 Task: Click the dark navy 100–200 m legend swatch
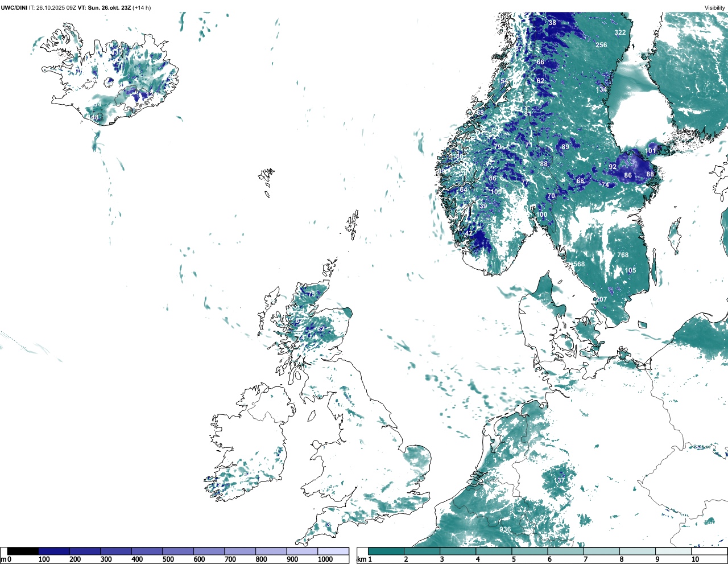point(54,551)
